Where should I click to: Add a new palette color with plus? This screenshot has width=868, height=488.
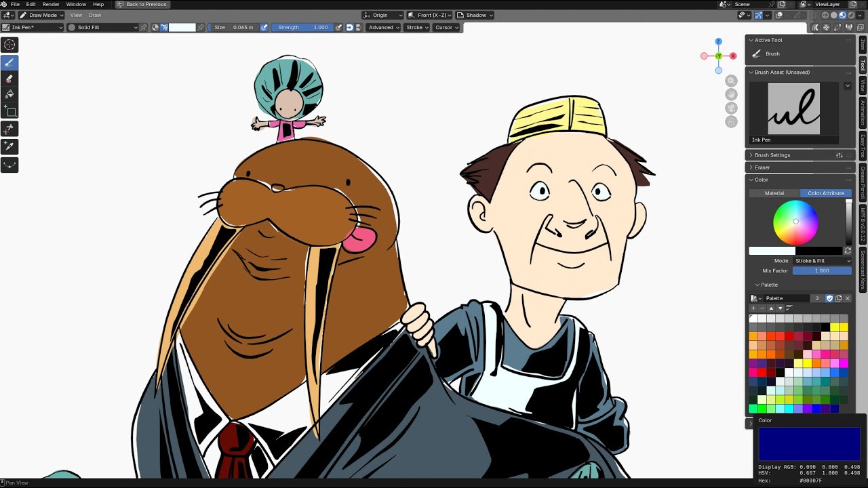pyautogui.click(x=753, y=308)
